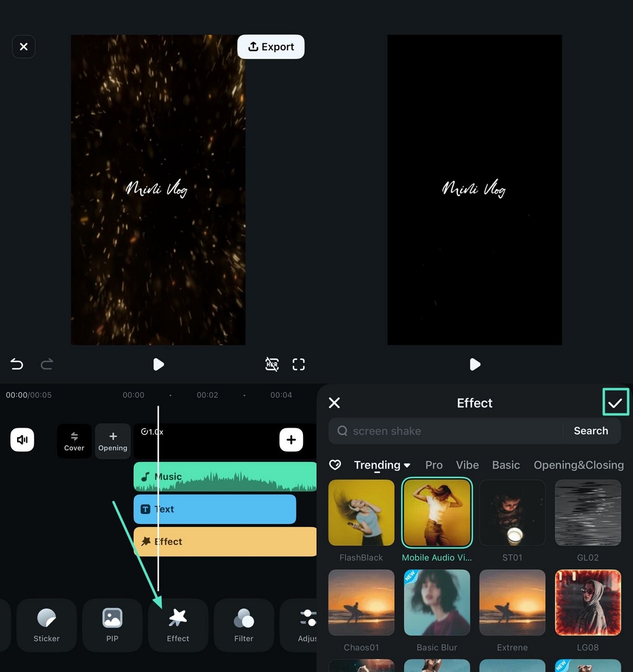This screenshot has width=633, height=672.
Task: Mute the clip audio speaker button
Action: point(22,440)
